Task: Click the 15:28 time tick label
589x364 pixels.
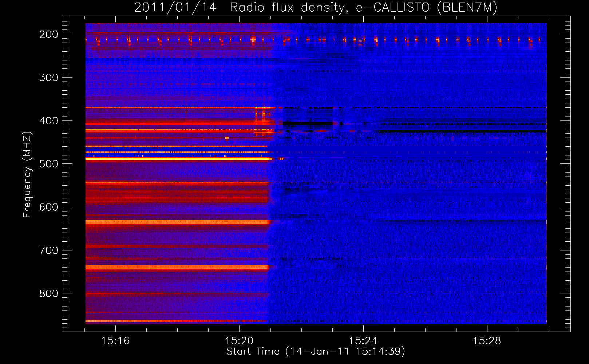Action: click(x=487, y=341)
